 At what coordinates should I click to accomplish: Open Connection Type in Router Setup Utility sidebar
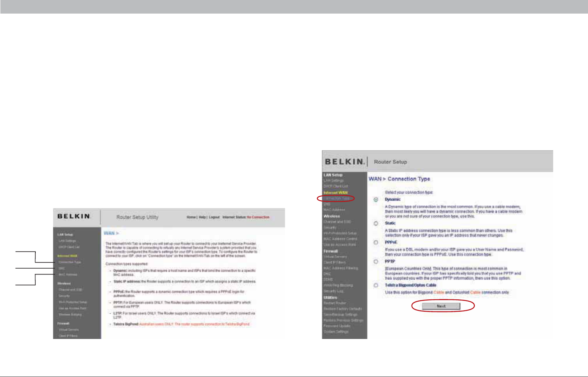(x=70, y=262)
